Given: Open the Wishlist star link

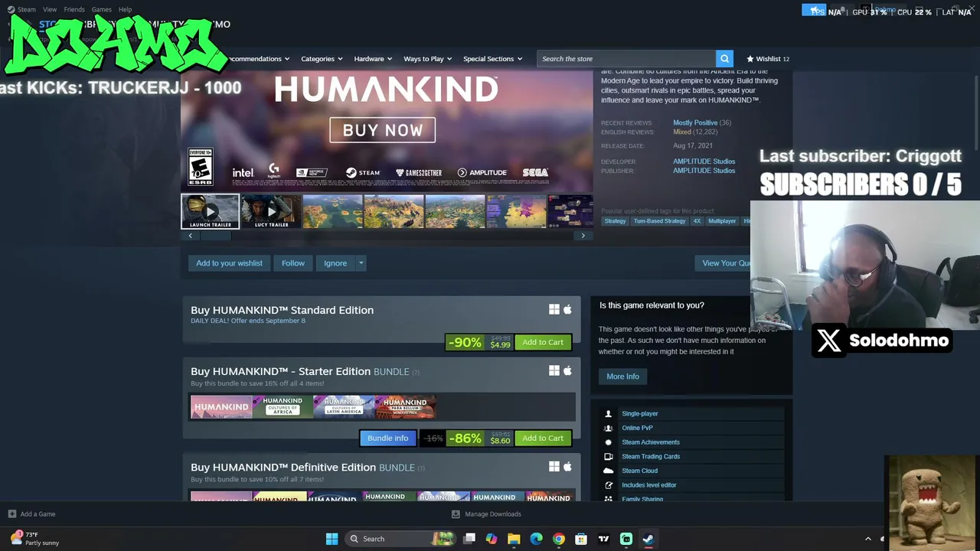Looking at the screenshot, I should [768, 59].
